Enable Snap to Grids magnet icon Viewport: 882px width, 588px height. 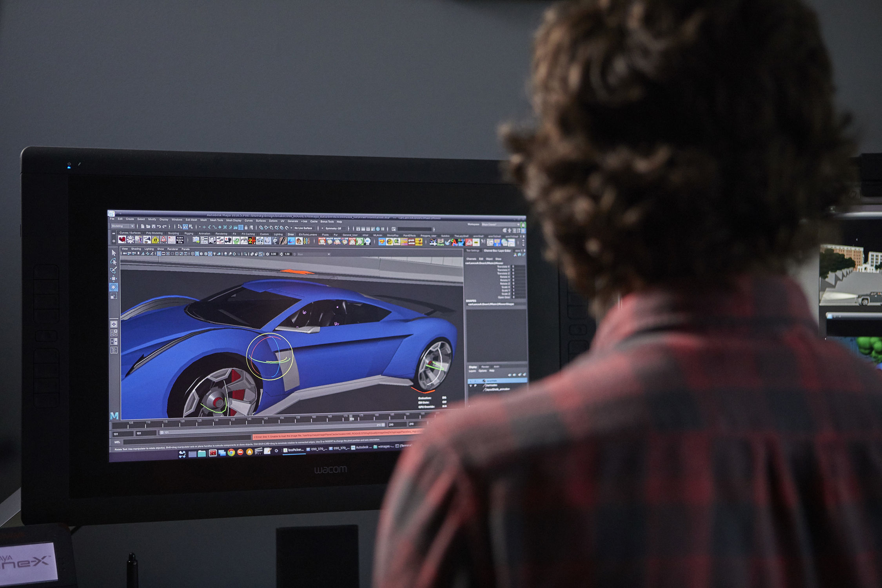(261, 228)
